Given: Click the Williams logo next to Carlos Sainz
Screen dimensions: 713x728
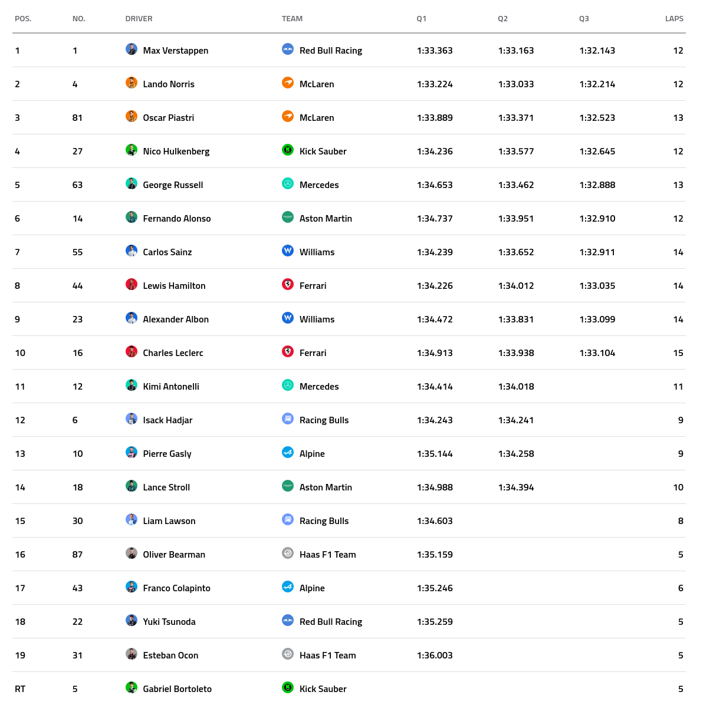Looking at the screenshot, I should [288, 251].
